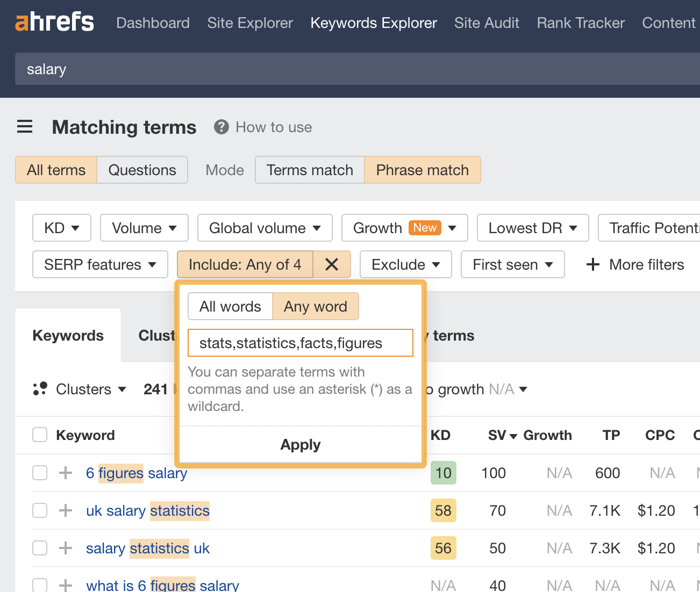Check the box next to uk salary statistics
700x592 pixels.
39,510
